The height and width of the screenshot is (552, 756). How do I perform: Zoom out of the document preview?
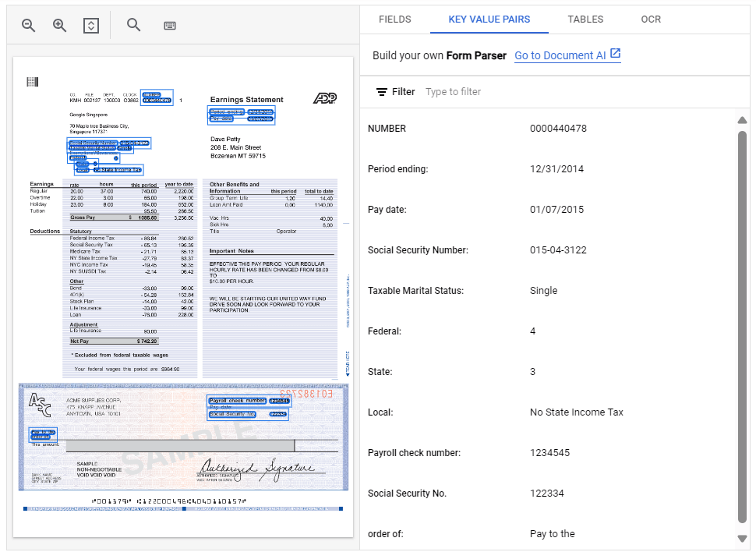point(28,24)
